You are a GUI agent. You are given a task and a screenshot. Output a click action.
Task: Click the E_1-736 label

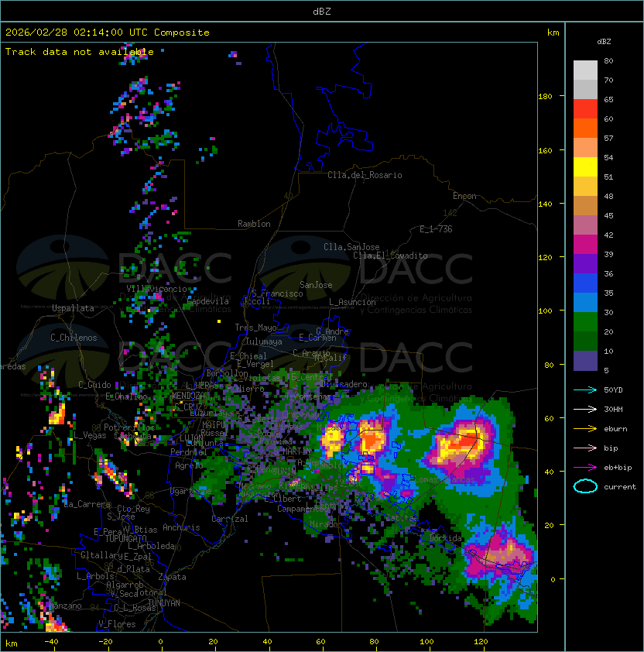click(436, 229)
